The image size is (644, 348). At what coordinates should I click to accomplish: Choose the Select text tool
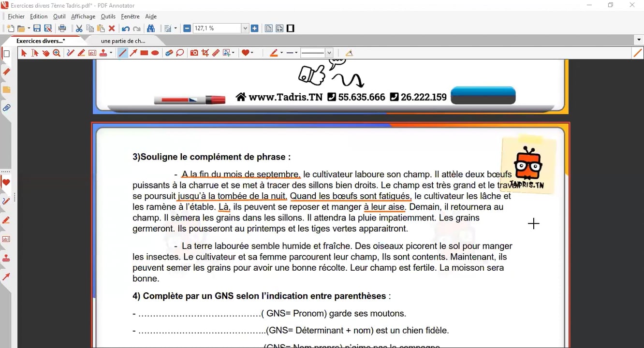(x=35, y=53)
